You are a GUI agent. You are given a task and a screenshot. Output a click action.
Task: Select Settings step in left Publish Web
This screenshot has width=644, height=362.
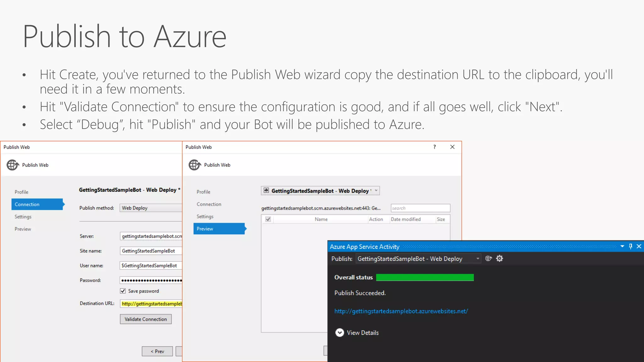[23, 217]
